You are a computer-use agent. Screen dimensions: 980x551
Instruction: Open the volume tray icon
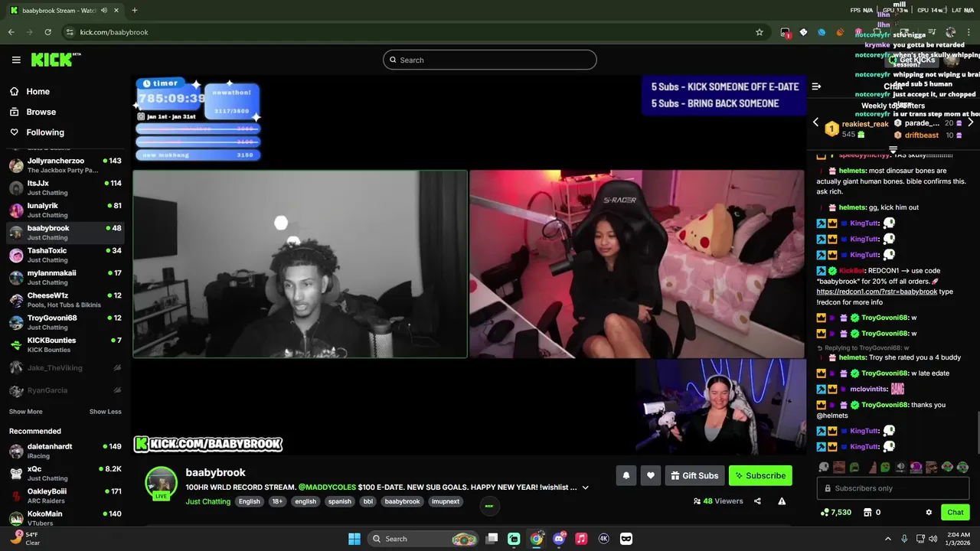pyautogui.click(x=933, y=539)
